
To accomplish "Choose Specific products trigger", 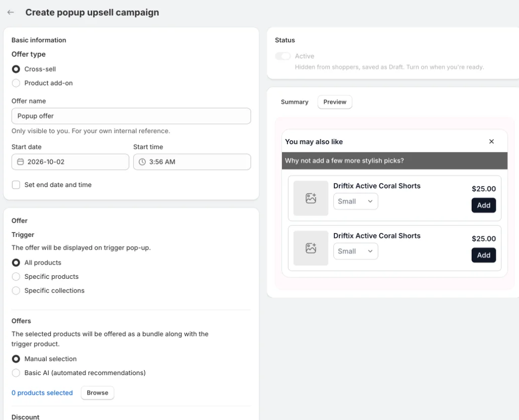I will 16,276.
